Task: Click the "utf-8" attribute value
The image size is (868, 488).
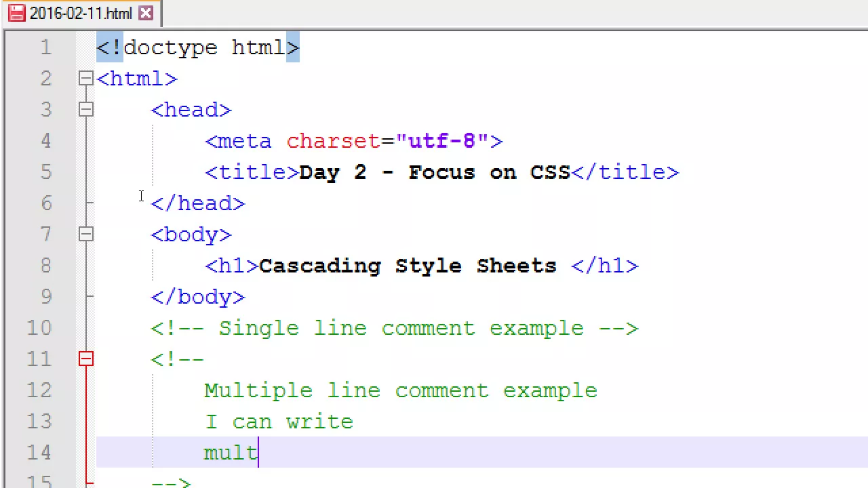Action: [x=441, y=141]
